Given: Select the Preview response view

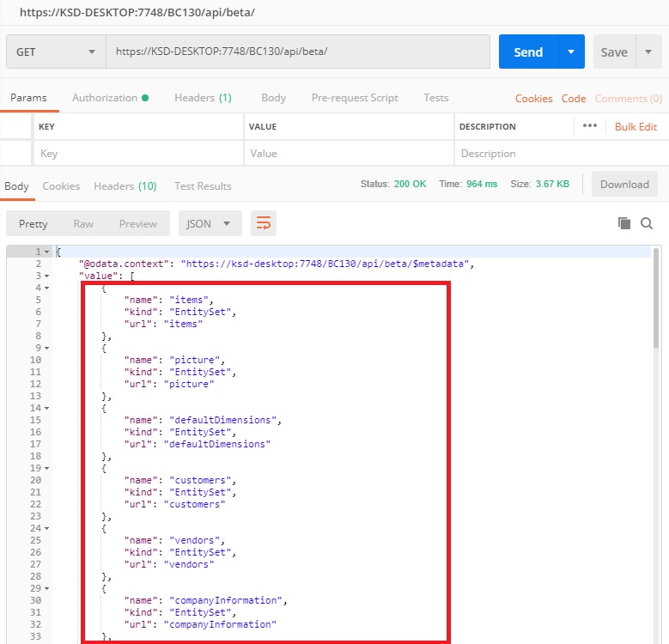Looking at the screenshot, I should click(137, 223).
